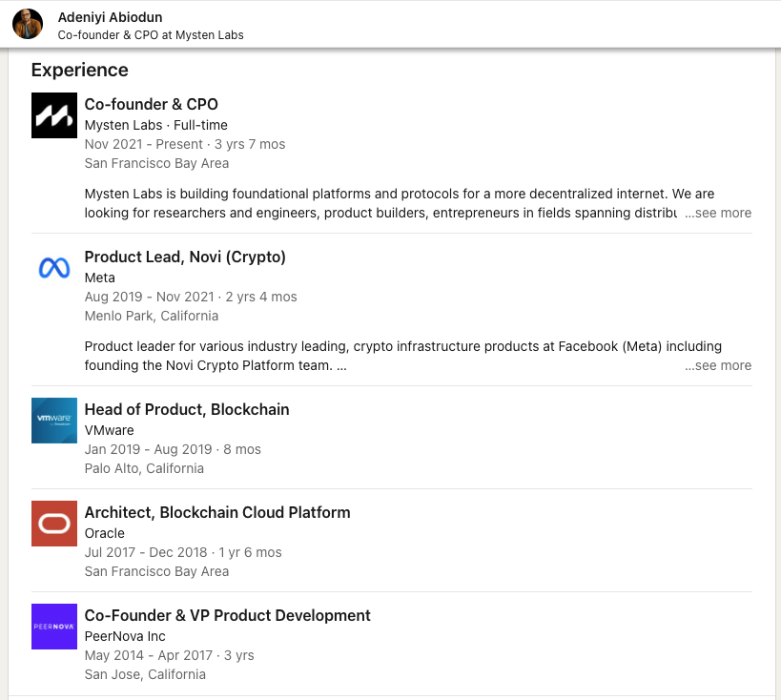Click the header tagline under Adeniyi Abiodun's name

click(x=151, y=35)
